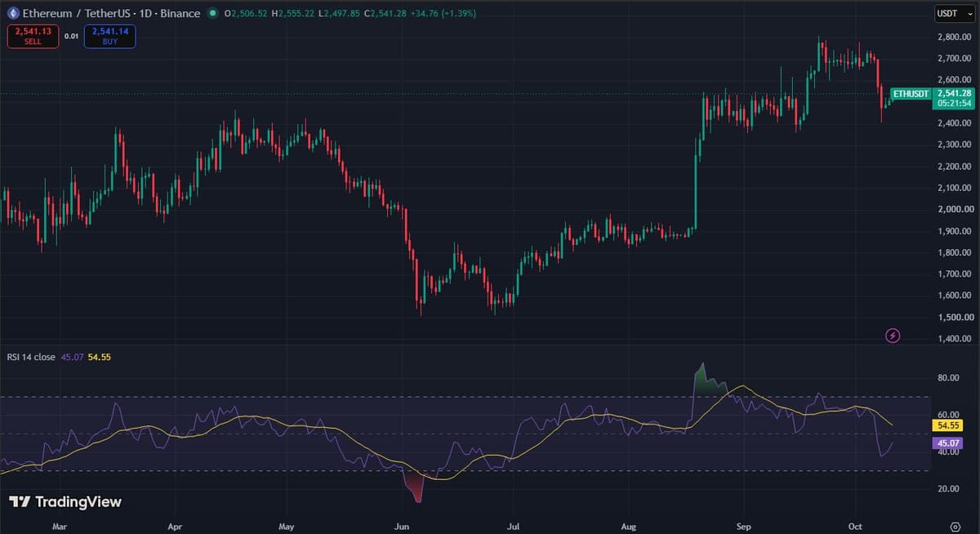Click the 2,000.00 price axis label
Image resolution: width=980 pixels, height=534 pixels.
[x=954, y=209]
